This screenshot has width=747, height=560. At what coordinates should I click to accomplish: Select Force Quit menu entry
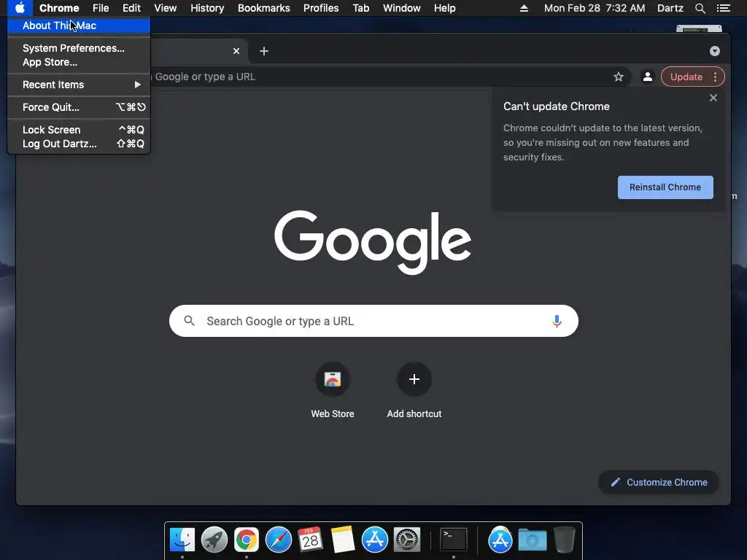pyautogui.click(x=79, y=107)
